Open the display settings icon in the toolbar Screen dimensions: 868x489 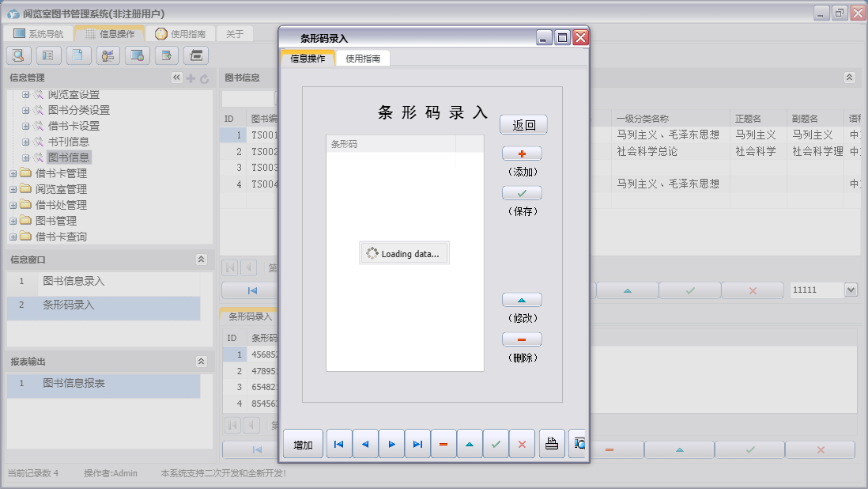coord(137,55)
